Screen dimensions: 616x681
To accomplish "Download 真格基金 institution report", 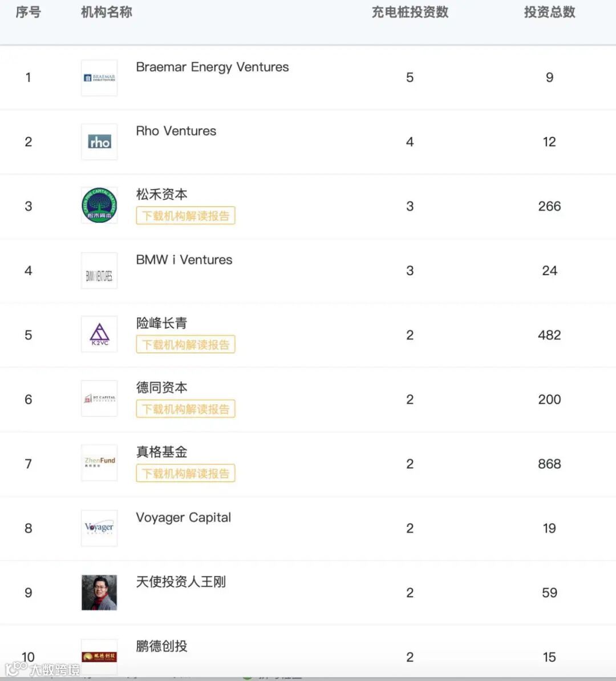I will (x=185, y=474).
